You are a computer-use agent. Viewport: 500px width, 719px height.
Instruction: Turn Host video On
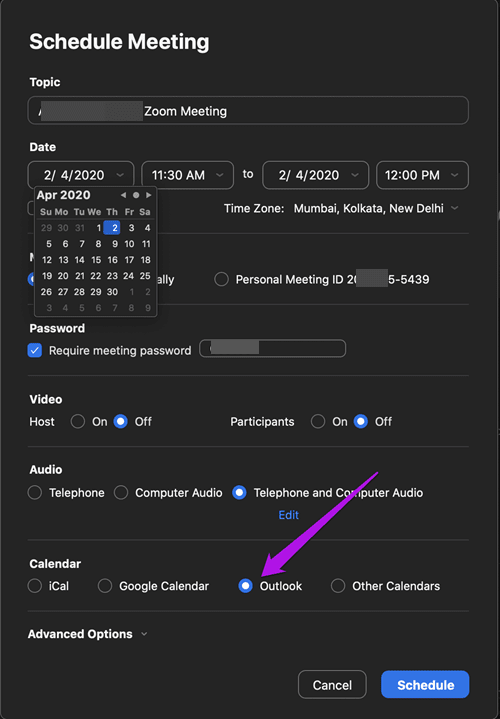[78, 421]
